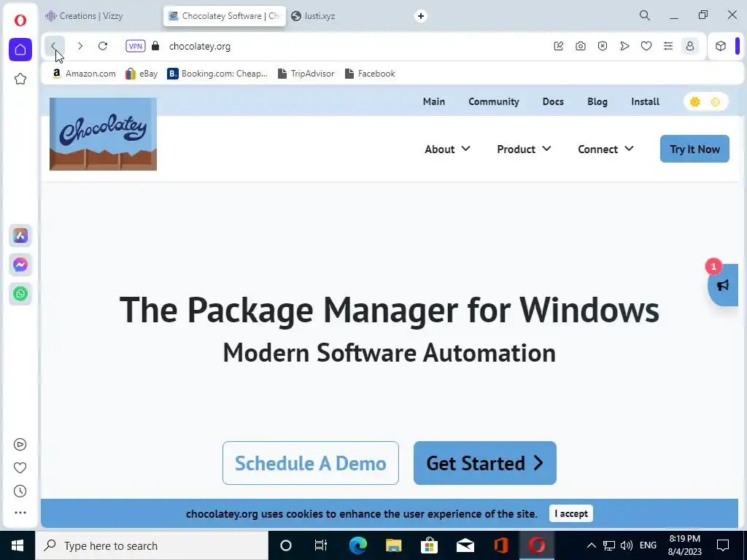The width and height of the screenshot is (747, 560).
Task: Expand the About dropdown menu
Action: [447, 149]
